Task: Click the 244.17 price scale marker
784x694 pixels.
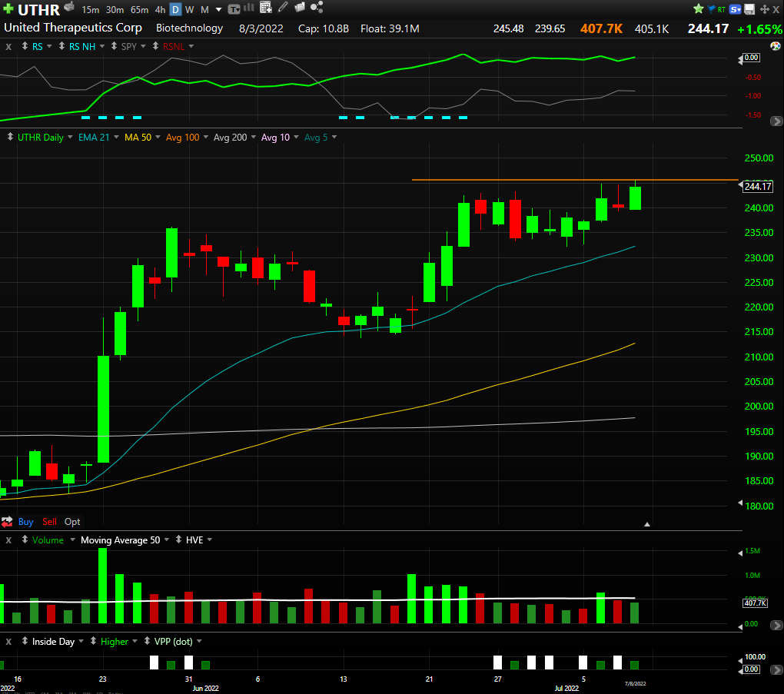Action: click(758, 187)
